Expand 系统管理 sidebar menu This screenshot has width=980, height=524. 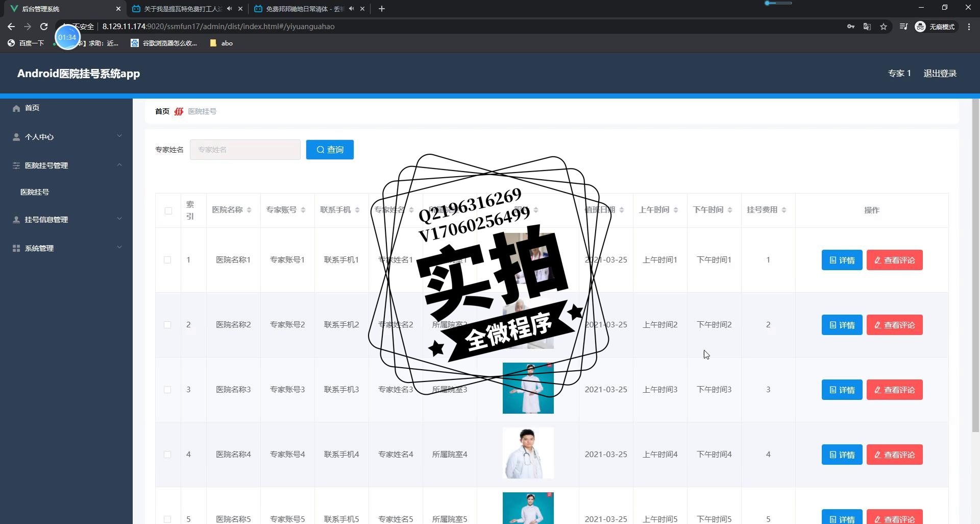click(66, 248)
